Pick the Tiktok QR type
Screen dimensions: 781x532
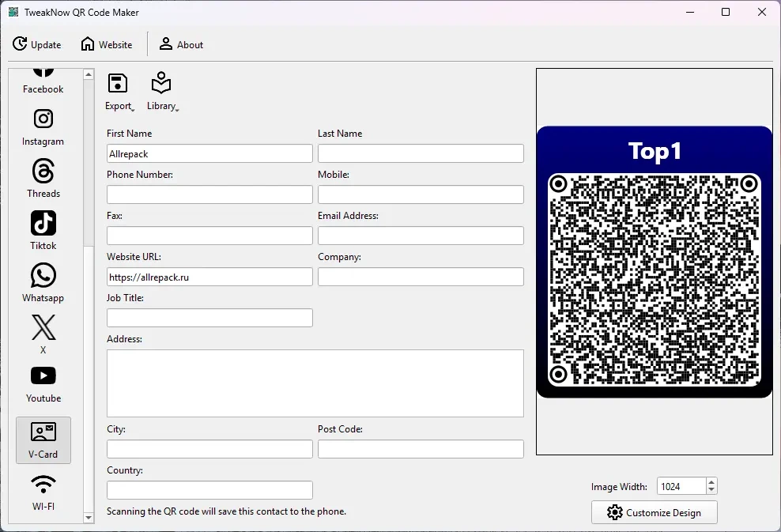pos(43,231)
